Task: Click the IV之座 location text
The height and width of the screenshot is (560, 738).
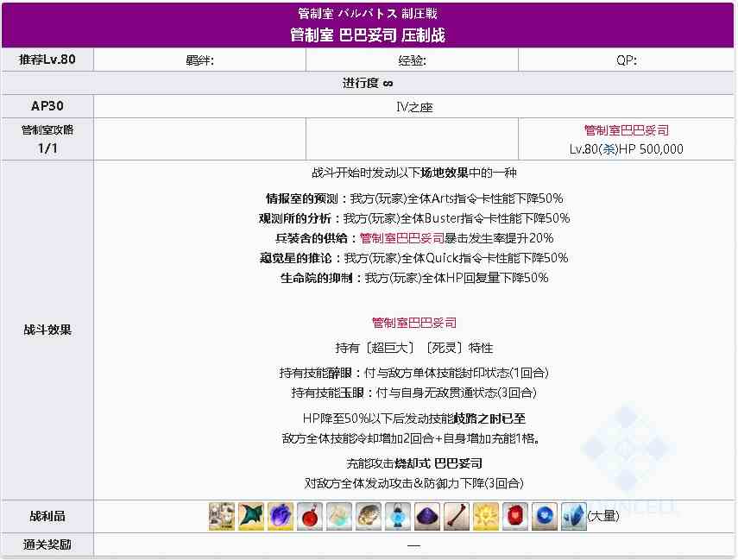Action: tap(414, 107)
